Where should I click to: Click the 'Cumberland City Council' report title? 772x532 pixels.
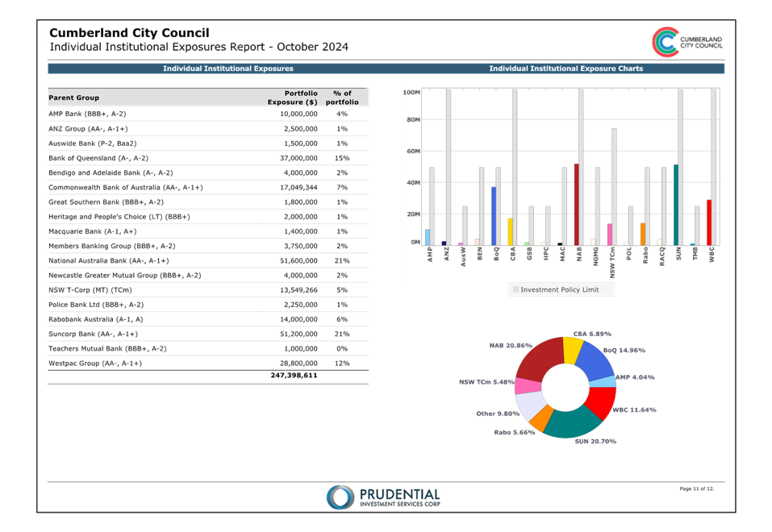point(130,33)
